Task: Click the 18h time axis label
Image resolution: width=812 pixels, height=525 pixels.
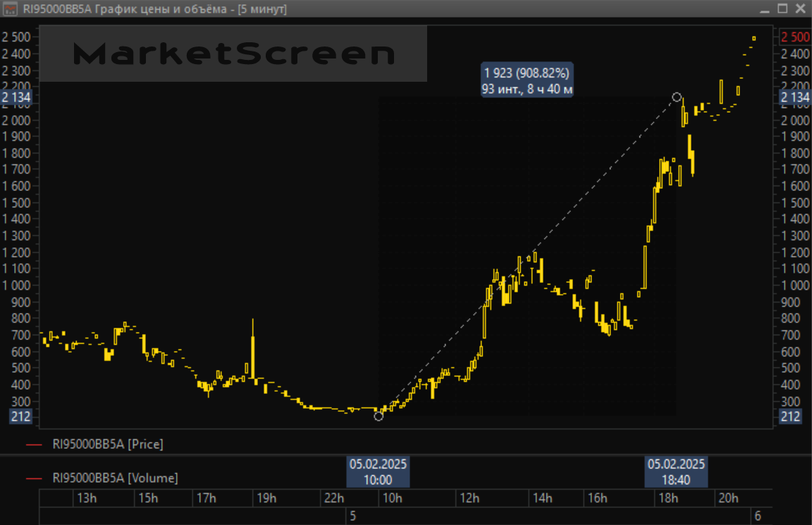Action: click(668, 498)
